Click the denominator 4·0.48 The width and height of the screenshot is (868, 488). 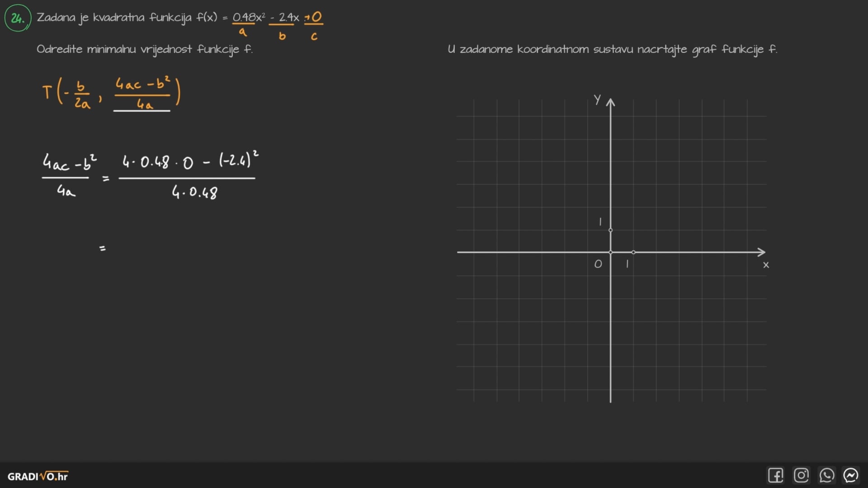(194, 192)
